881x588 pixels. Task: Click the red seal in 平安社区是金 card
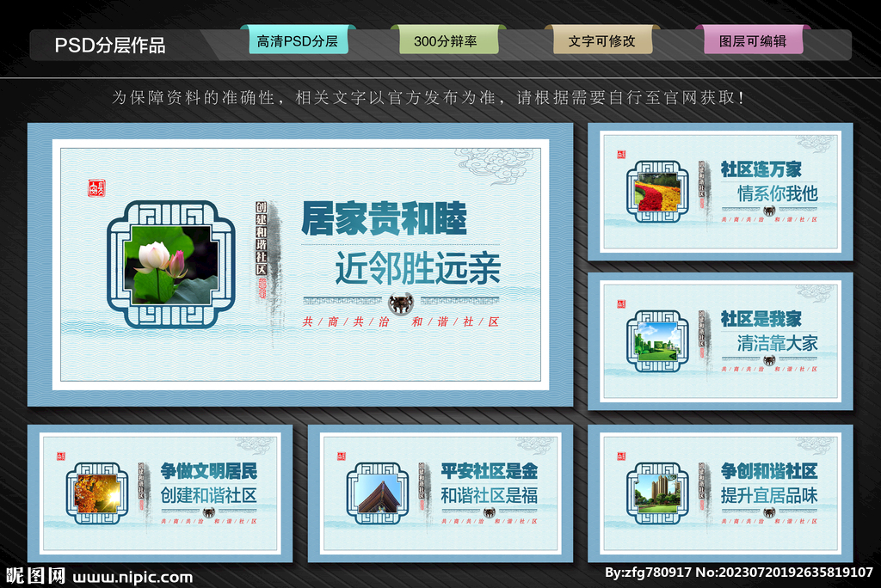pos(342,456)
